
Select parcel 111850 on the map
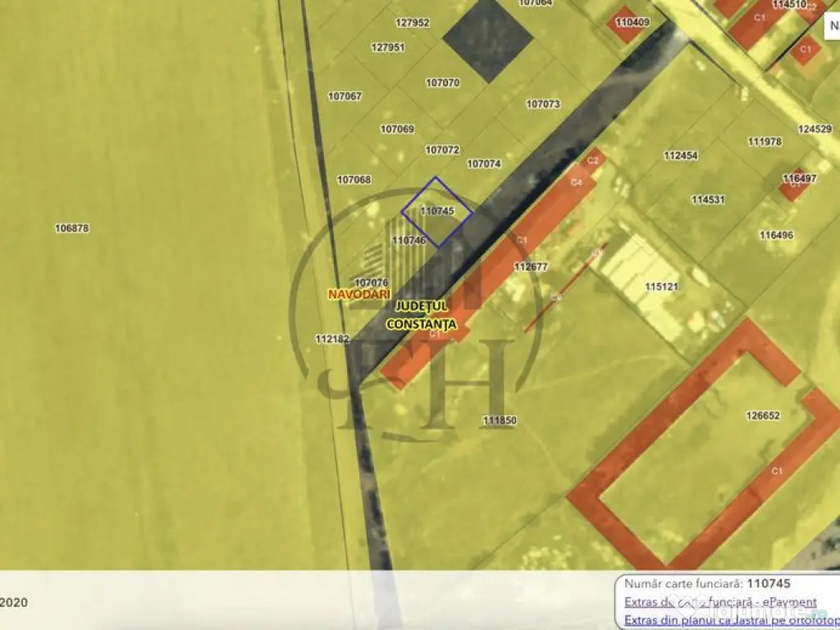[x=500, y=421]
